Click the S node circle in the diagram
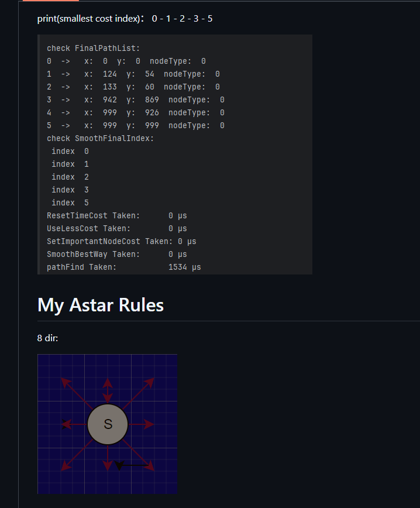The width and height of the screenshot is (420, 508). tap(108, 424)
